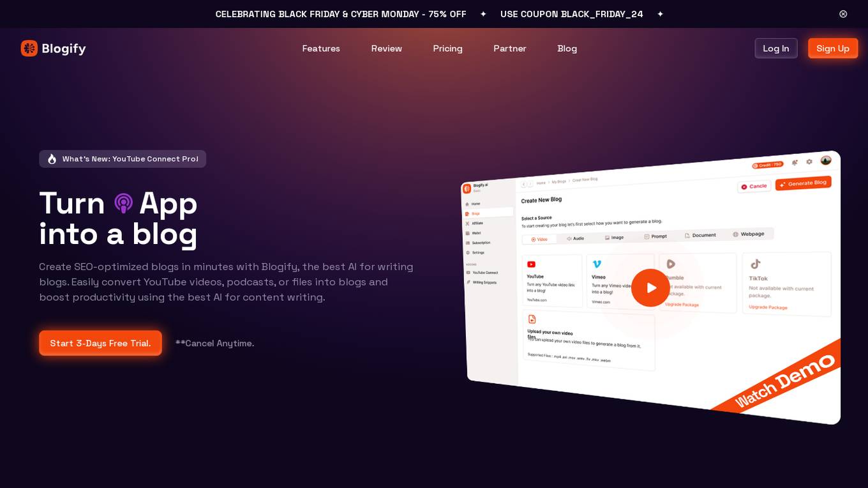Open the Features menu item
Image resolution: width=868 pixels, height=488 pixels.
click(321, 49)
